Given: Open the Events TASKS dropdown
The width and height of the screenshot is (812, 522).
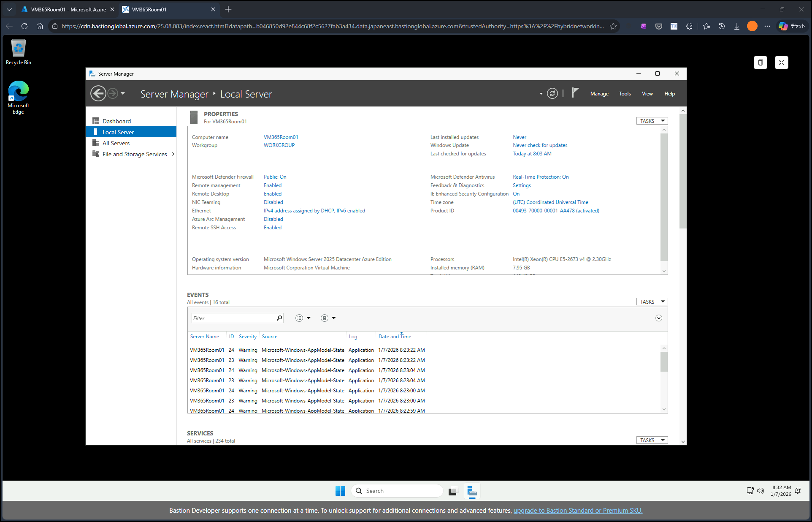Looking at the screenshot, I should 652,302.
